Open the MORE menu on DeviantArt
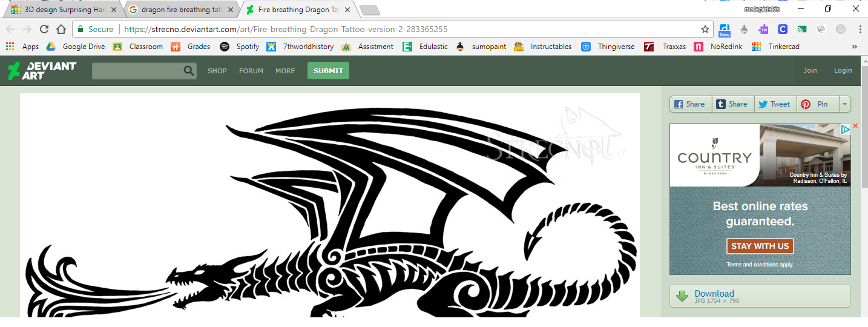This screenshot has width=868, height=327. click(285, 71)
